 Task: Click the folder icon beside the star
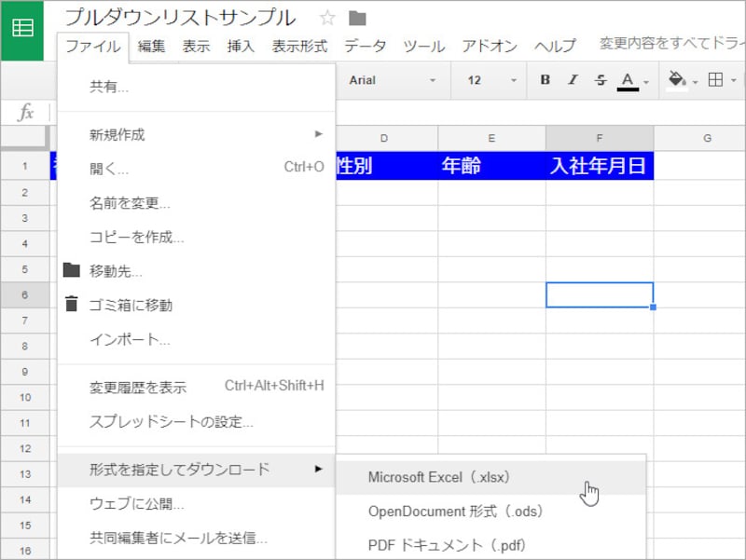pos(357,18)
